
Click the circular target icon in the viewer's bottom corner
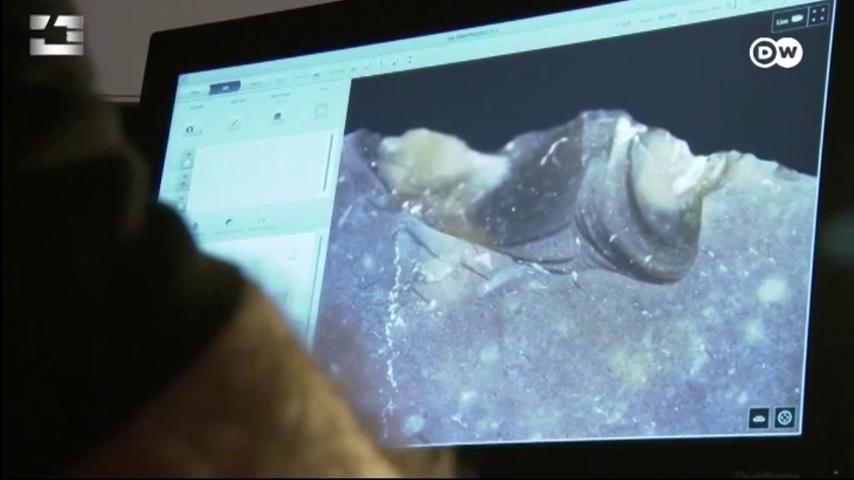[785, 418]
